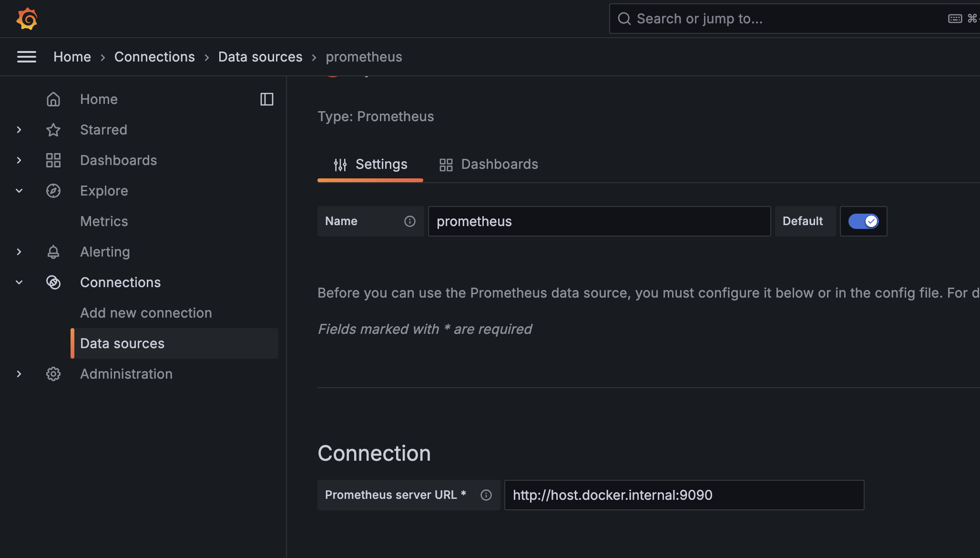Click the Home house icon in sidebar
Viewport: 980px width, 558px height.
coord(53,99)
